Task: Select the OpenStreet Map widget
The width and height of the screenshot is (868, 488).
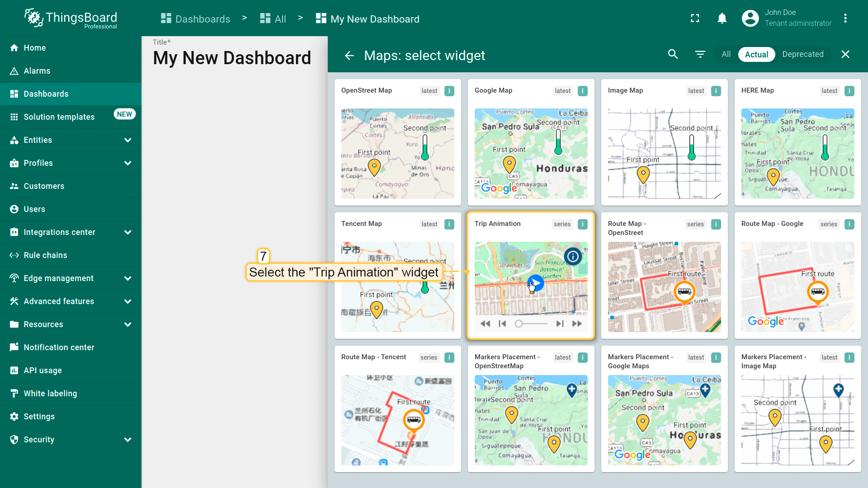Action: (x=398, y=142)
